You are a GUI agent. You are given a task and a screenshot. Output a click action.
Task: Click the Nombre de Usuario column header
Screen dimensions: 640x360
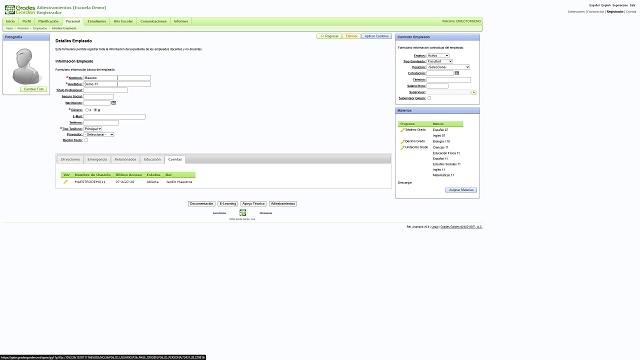93,175
